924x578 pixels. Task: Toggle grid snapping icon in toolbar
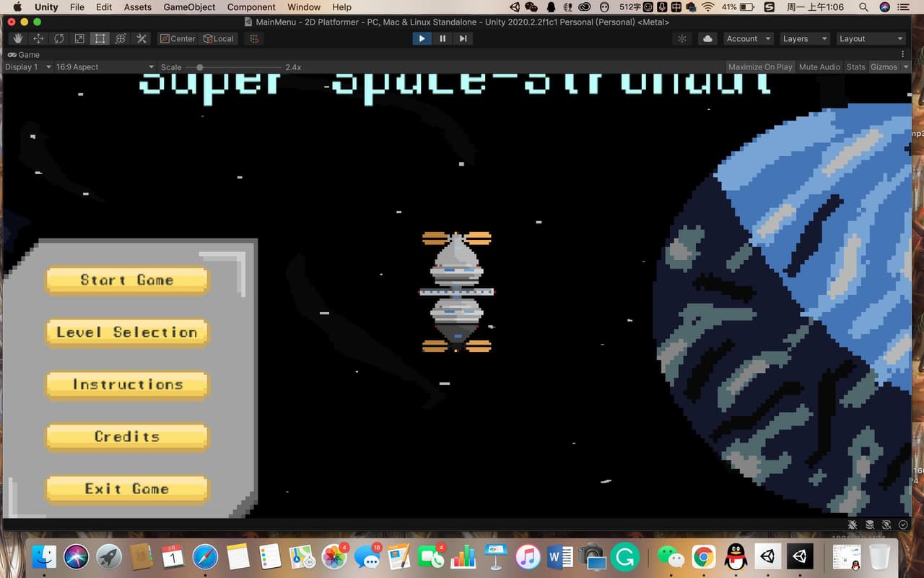click(254, 38)
